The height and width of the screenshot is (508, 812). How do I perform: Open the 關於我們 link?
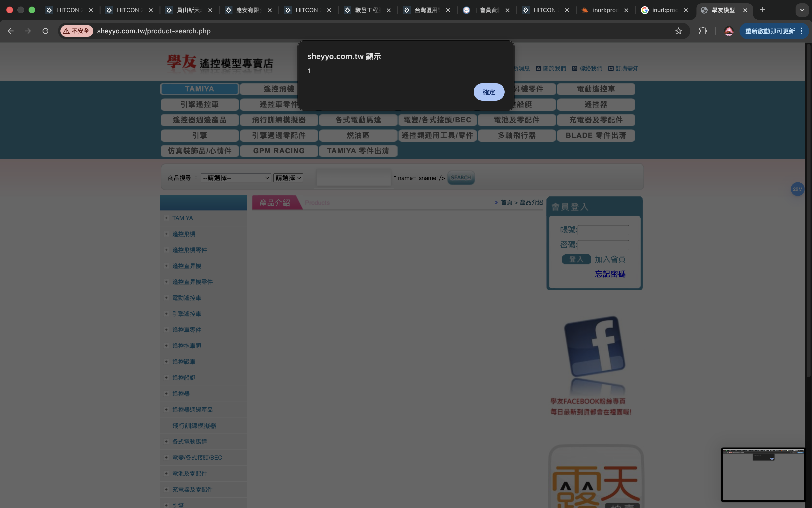click(551, 68)
